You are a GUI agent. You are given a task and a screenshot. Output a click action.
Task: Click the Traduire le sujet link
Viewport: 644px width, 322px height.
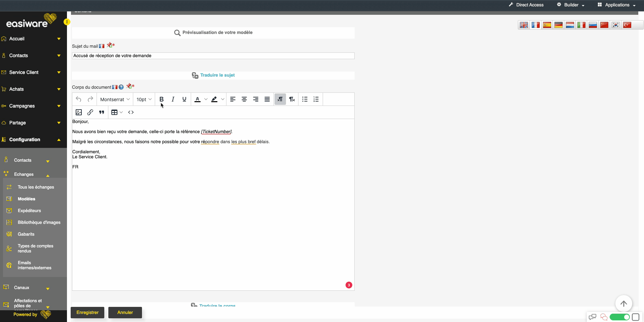click(x=217, y=75)
